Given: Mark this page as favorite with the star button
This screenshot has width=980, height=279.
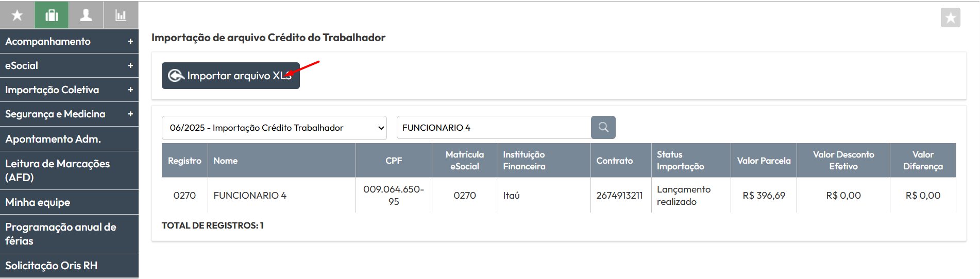Looking at the screenshot, I should coord(950,18).
